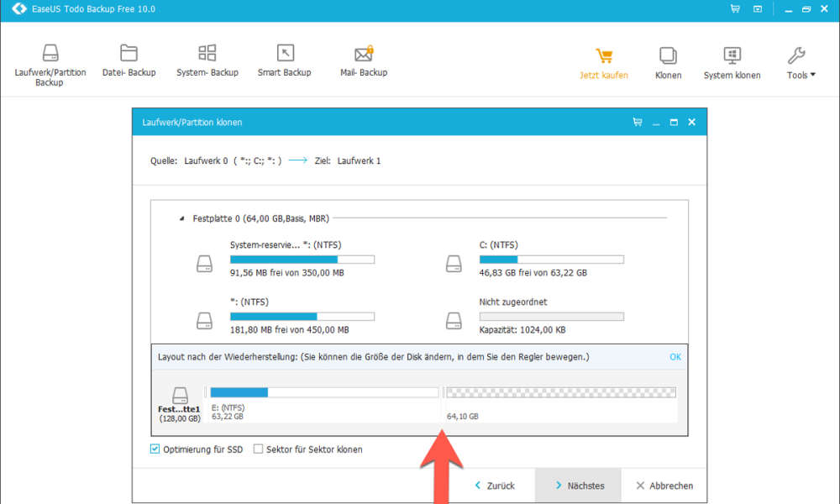
Task: Click divider handle between E: and unallocated
Action: (x=443, y=392)
